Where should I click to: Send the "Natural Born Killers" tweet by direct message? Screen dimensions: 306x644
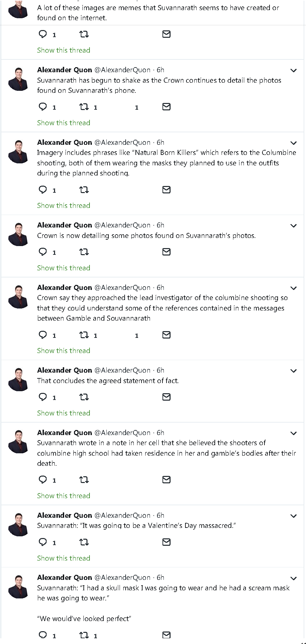pos(166,190)
